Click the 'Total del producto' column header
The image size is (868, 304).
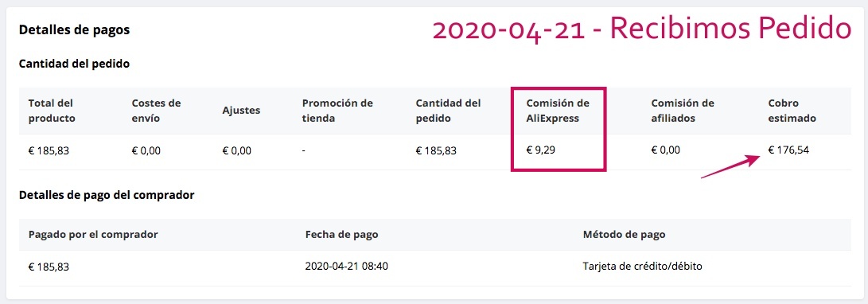point(52,111)
